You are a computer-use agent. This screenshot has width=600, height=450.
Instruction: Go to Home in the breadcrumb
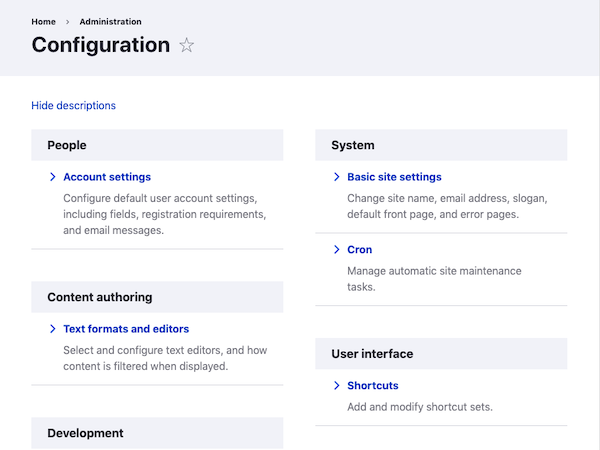click(x=44, y=21)
